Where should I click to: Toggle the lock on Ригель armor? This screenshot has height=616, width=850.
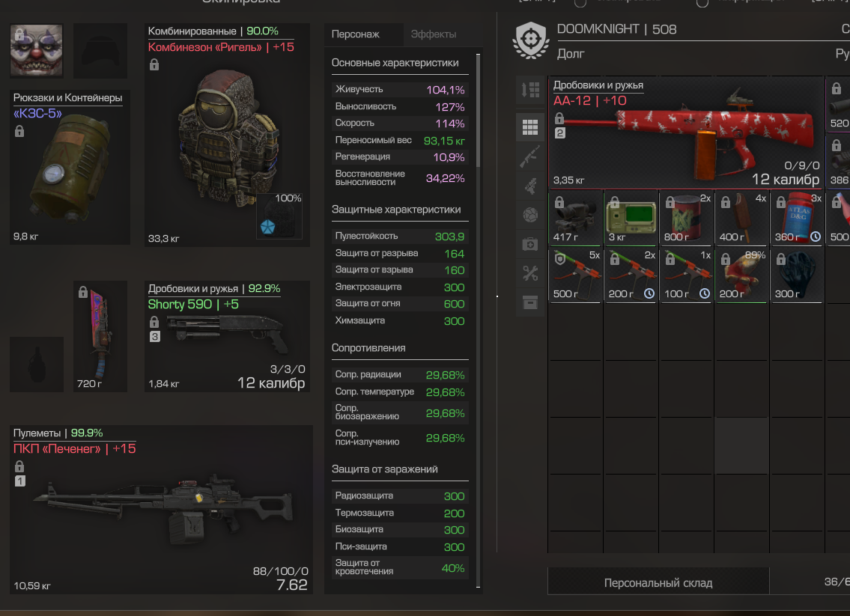tap(154, 65)
